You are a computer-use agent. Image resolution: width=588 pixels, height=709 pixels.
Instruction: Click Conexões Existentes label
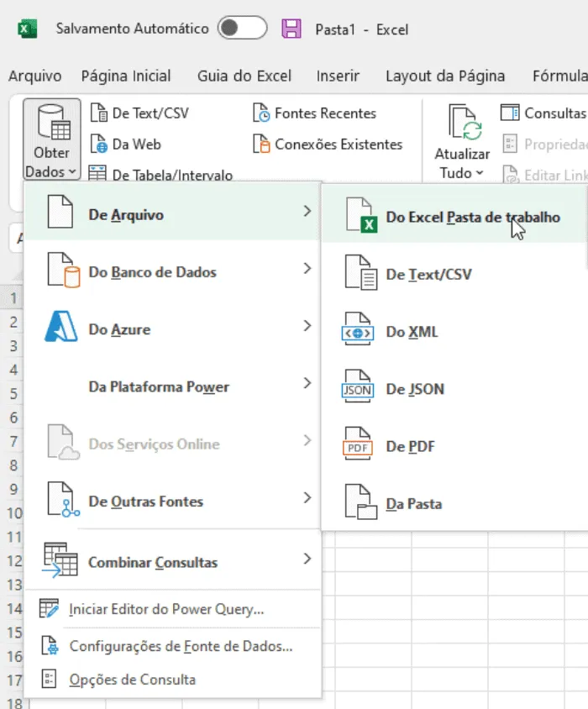click(x=339, y=144)
